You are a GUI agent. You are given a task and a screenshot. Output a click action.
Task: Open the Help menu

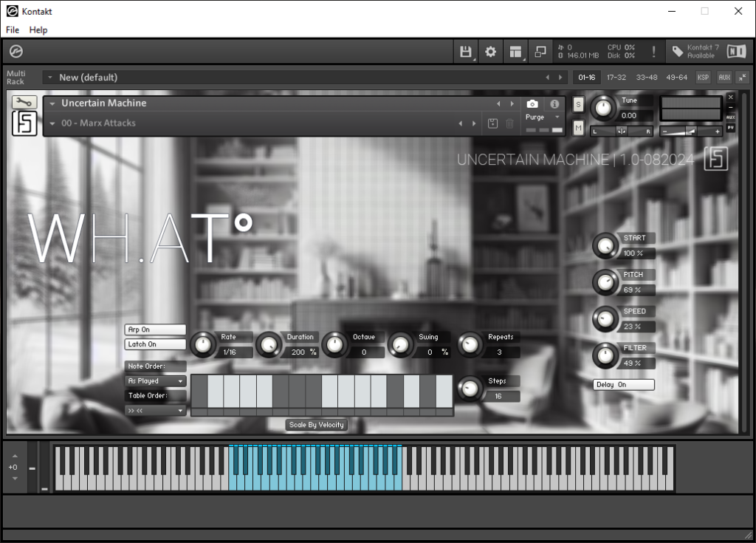coord(38,30)
